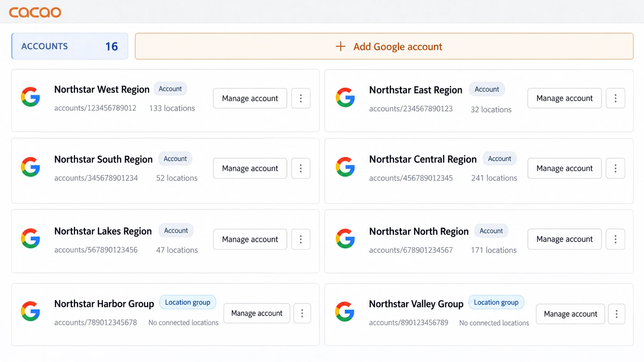Open the three-dot menu for Northstar Central Region

click(615, 168)
